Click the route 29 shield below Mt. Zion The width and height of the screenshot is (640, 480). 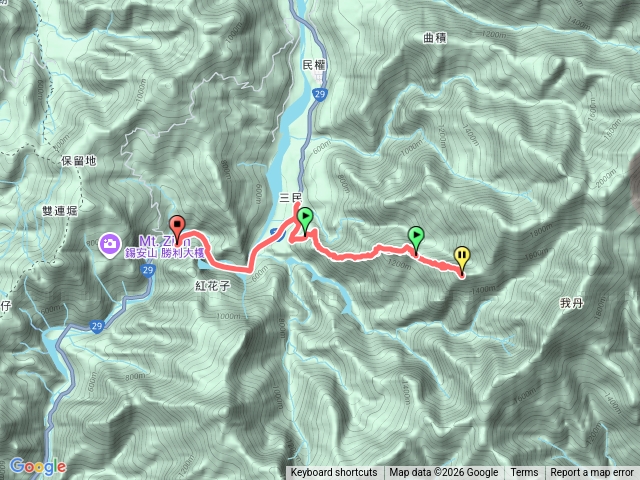tap(148, 270)
